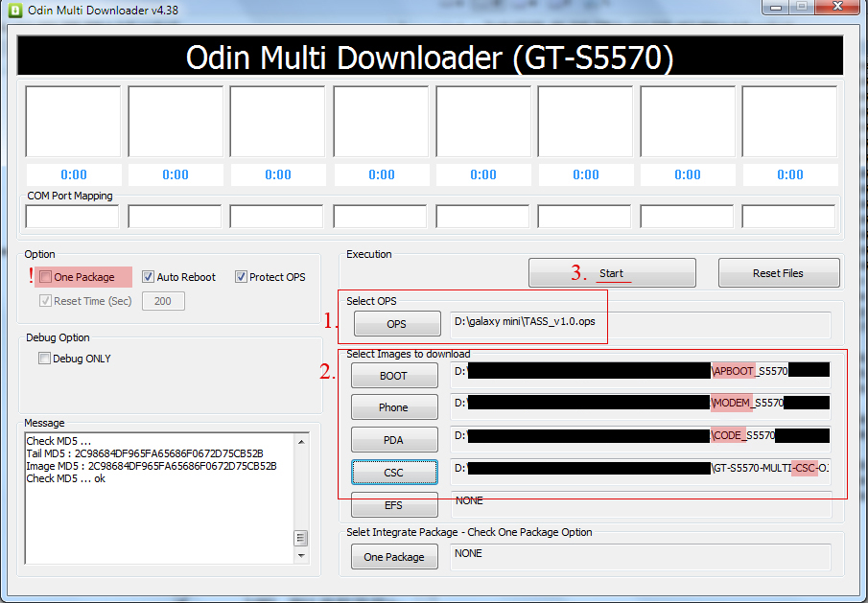Viewport: 868px width, 603px height.
Task: Select the Phone image button
Action: [393, 407]
